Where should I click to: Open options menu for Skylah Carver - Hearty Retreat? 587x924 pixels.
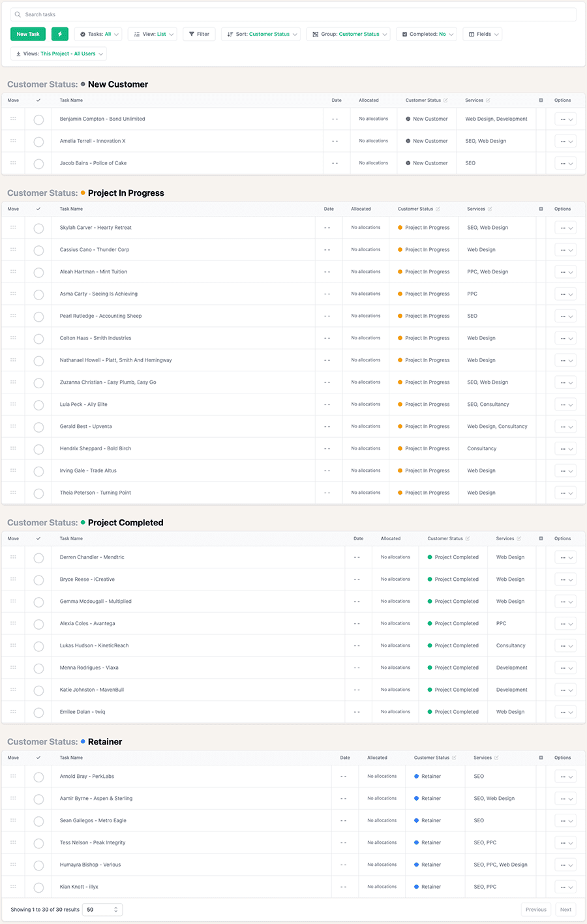(565, 228)
